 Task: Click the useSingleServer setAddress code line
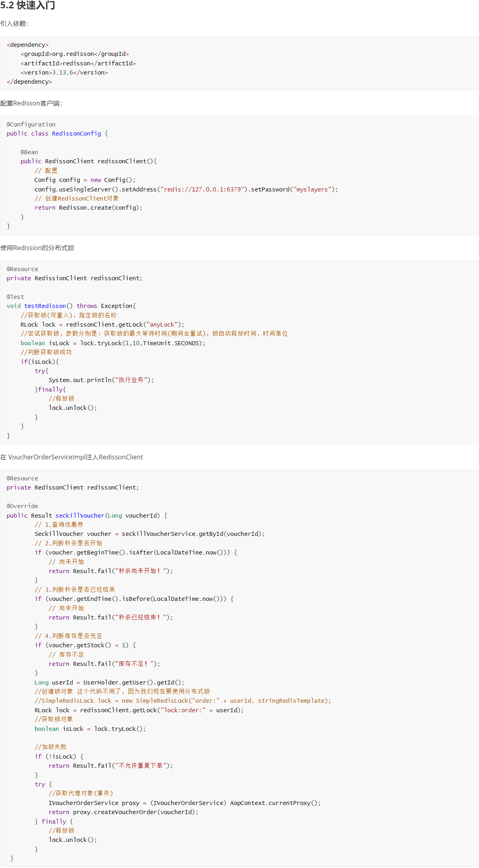pyautogui.click(x=186, y=189)
